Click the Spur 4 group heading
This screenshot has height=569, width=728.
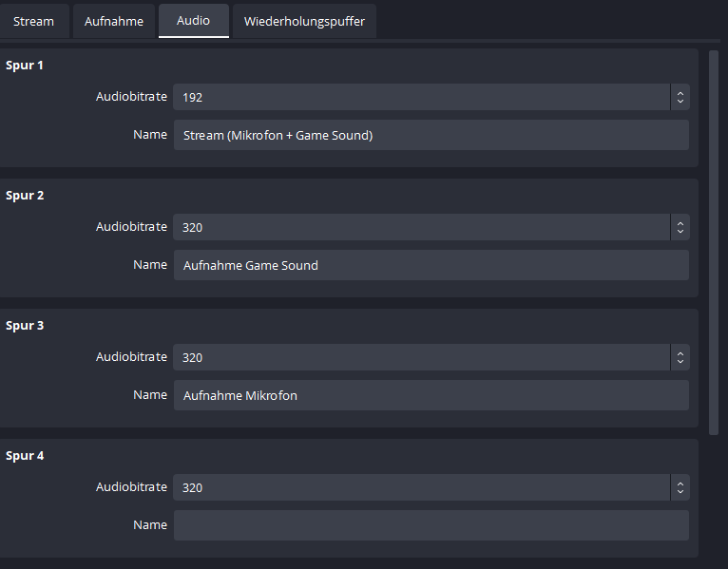tap(25, 456)
